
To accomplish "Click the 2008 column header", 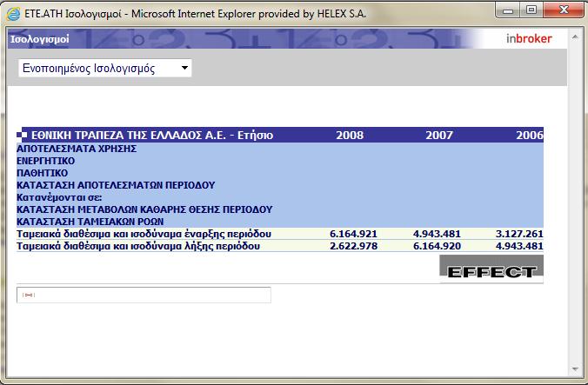I will click(350, 135).
